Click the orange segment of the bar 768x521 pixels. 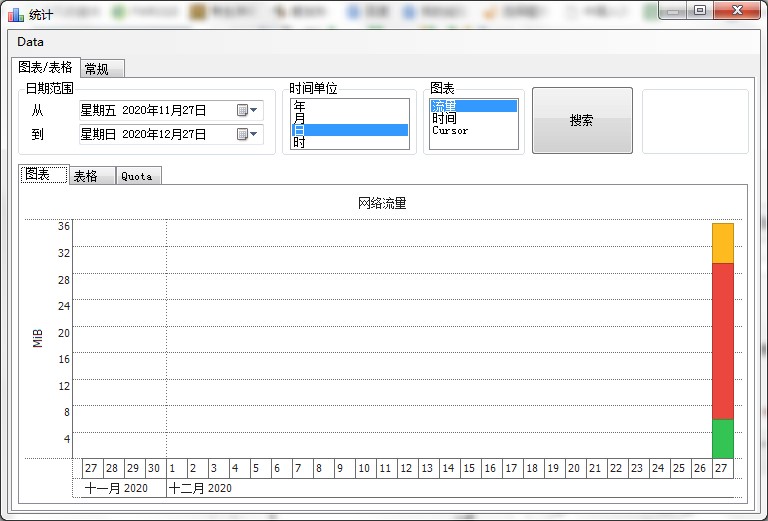click(x=722, y=243)
